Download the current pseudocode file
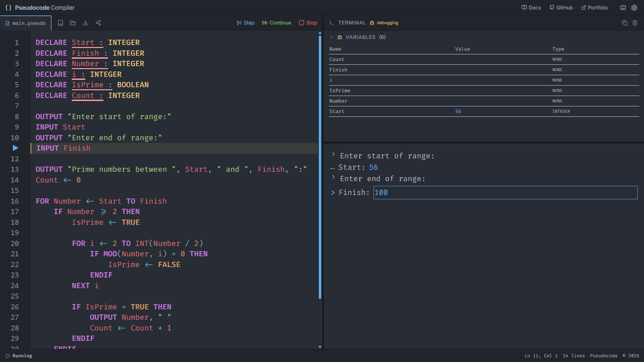 (x=85, y=22)
